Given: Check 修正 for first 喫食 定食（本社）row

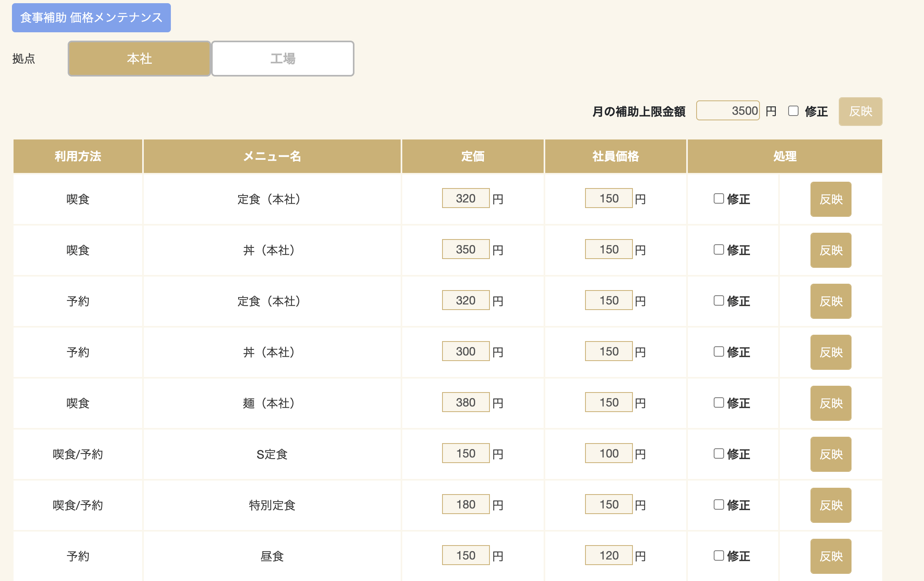Looking at the screenshot, I should [718, 198].
